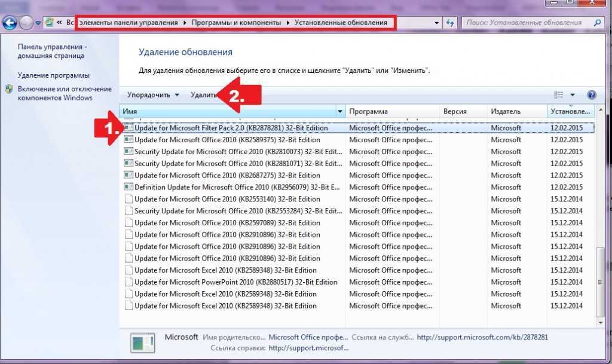Screen dimensions: 612x364
Task: Open the Упорядочить dropdown menu
Action: pos(153,95)
